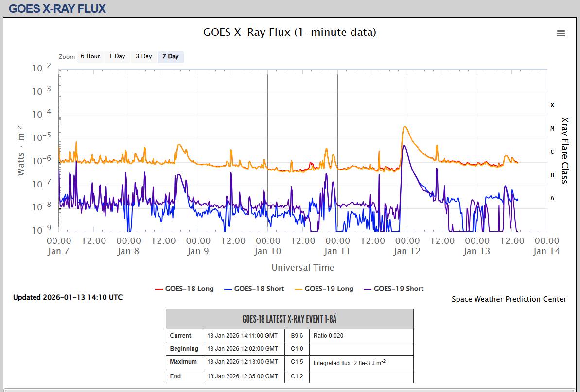Click the Xray Flare Class axis title
The image size is (580, 392).
(x=564, y=150)
